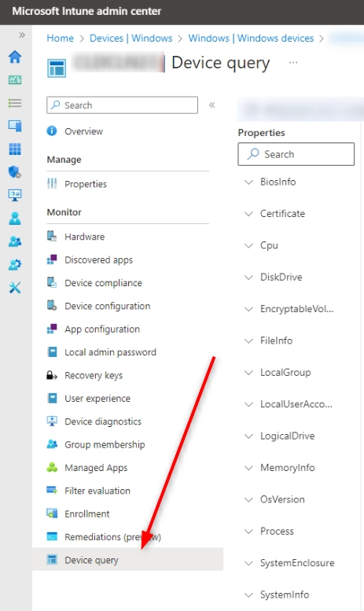Open Reports monitor icon in rail
The image size is (364, 611).
click(x=15, y=195)
